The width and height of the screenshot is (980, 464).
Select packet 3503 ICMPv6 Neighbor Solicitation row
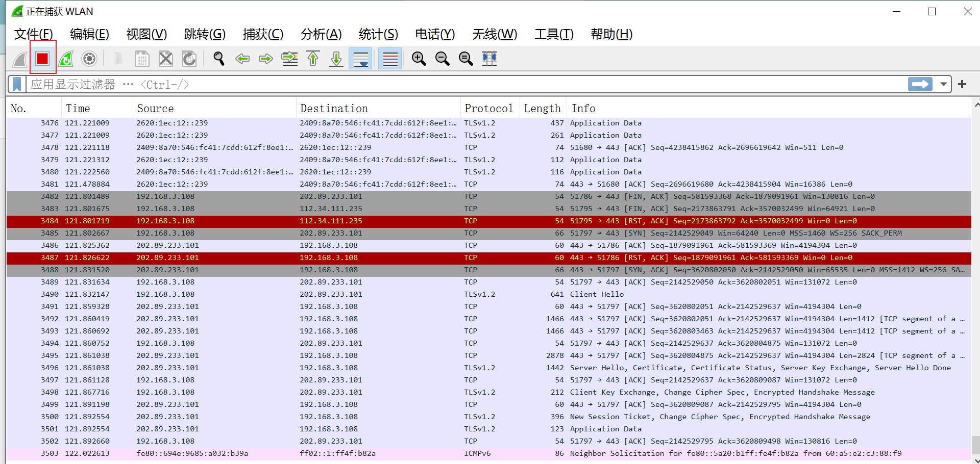click(x=488, y=453)
